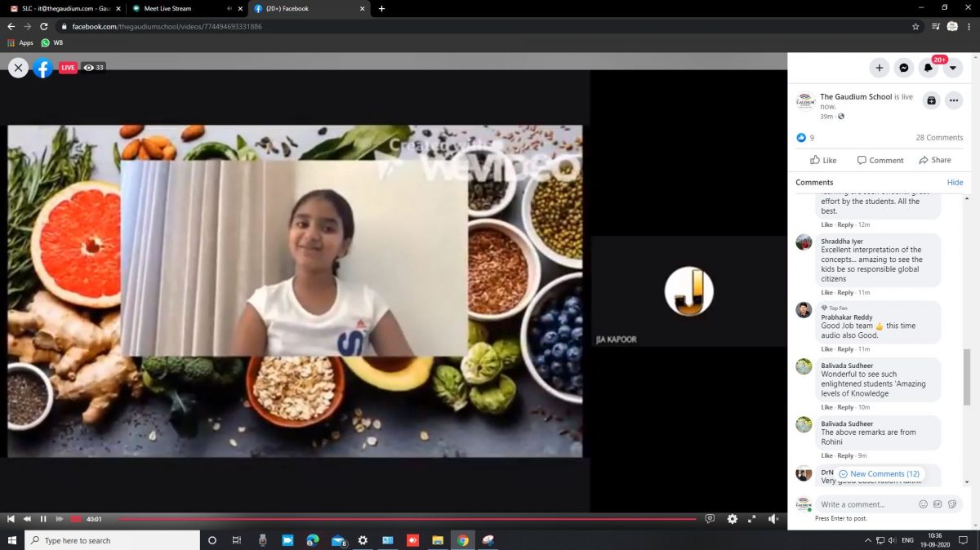Open Messenger from the top bar
This screenshot has height=550, width=980.
[903, 68]
